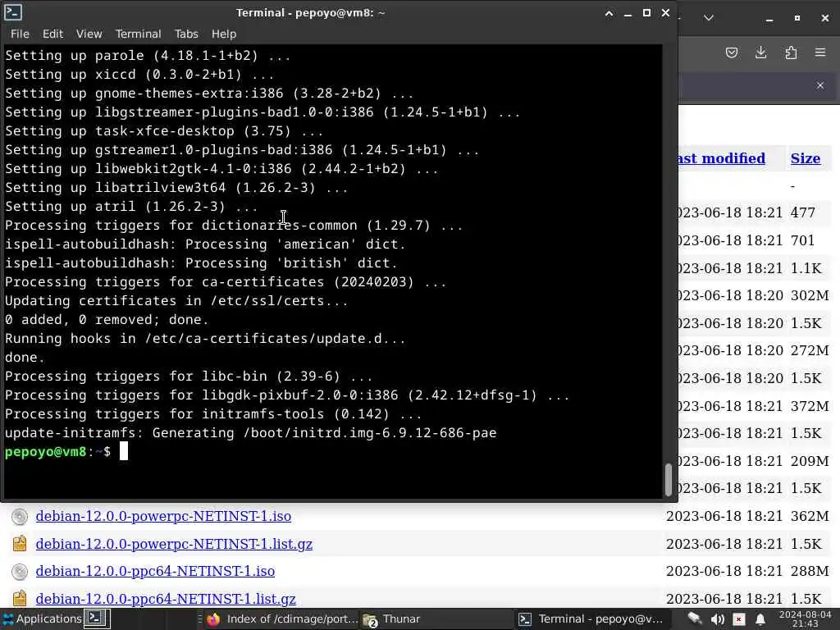This screenshot has height=630, width=840.
Task: Click terminal line 'Updating certificates in /etc/ssl/certs...'
Action: pos(176,301)
